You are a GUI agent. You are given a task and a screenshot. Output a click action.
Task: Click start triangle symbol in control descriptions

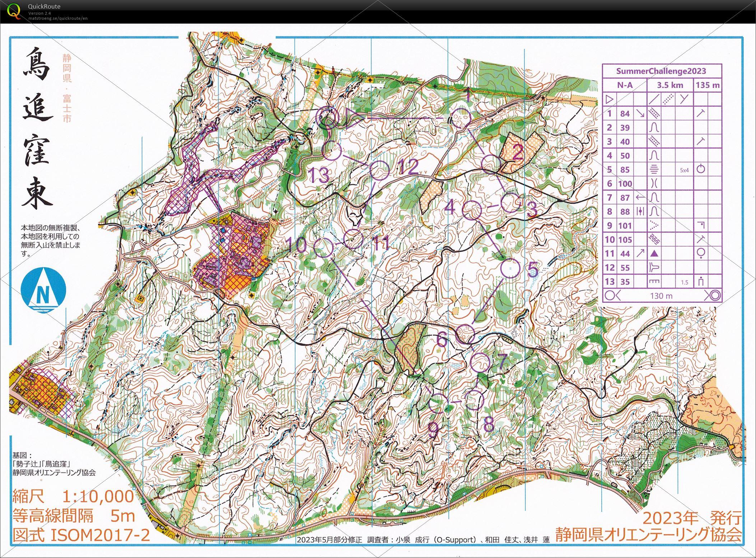point(610,99)
